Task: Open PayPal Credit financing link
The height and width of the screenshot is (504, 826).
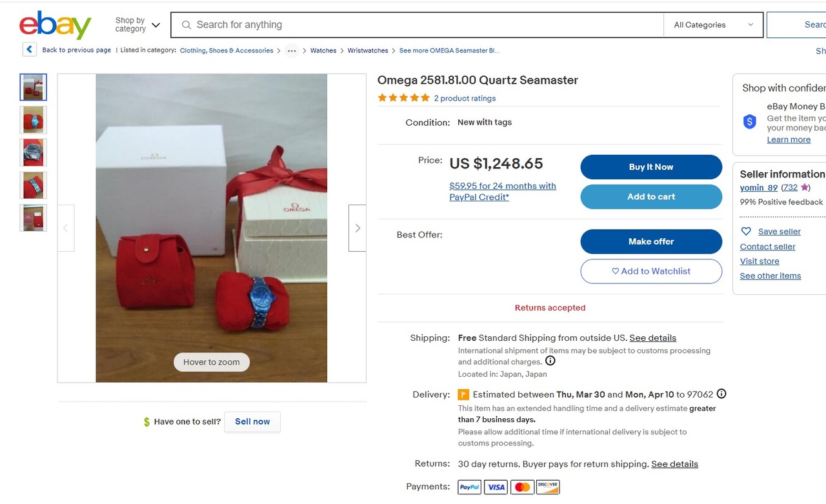Action: [502, 191]
